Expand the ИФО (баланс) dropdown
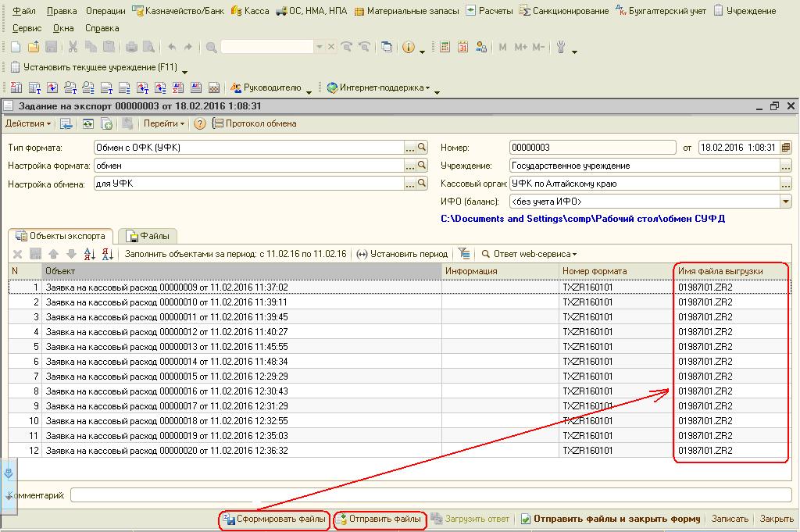 (786, 202)
